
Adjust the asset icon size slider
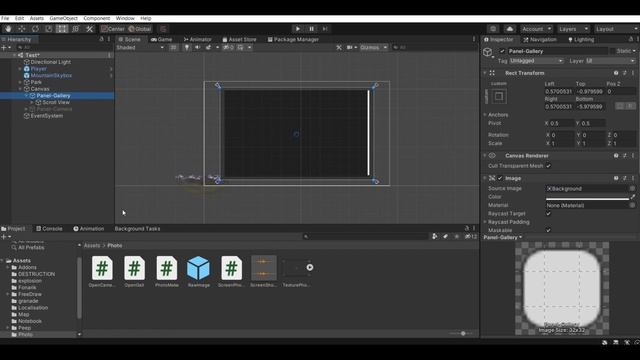[462, 333]
